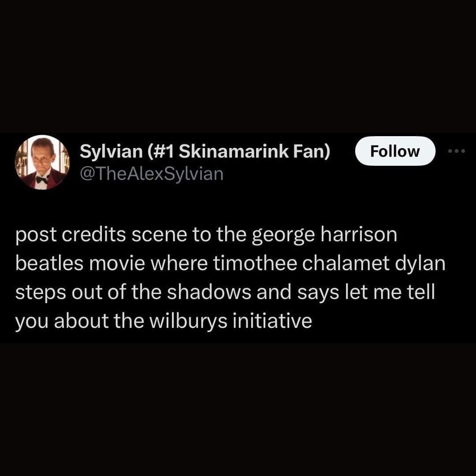The width and height of the screenshot is (476, 476).
Task: Click the words 'george harrison' in the tweet
Action: (325, 235)
